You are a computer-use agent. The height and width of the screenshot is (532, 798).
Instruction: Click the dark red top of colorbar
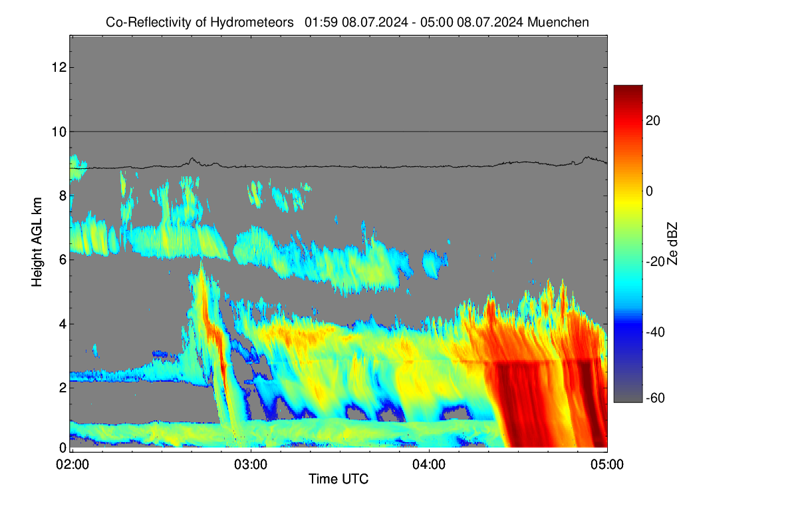pos(628,90)
